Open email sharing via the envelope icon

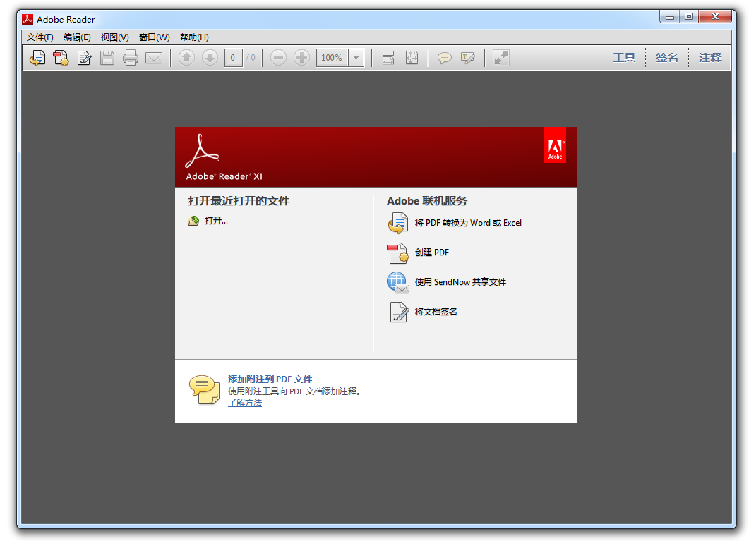coord(154,57)
